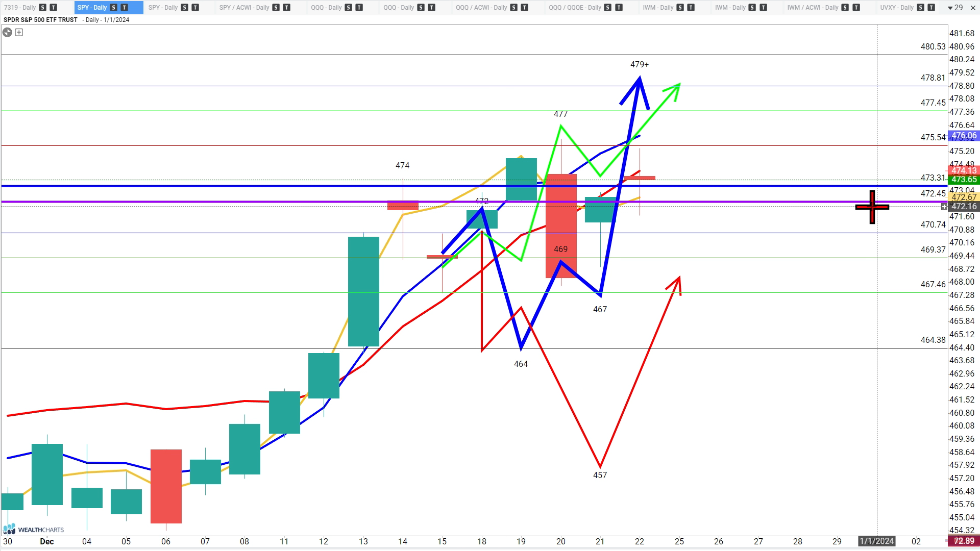980x551 pixels.
Task: Click the 480.53 horizontal line label
Action: 933,46
